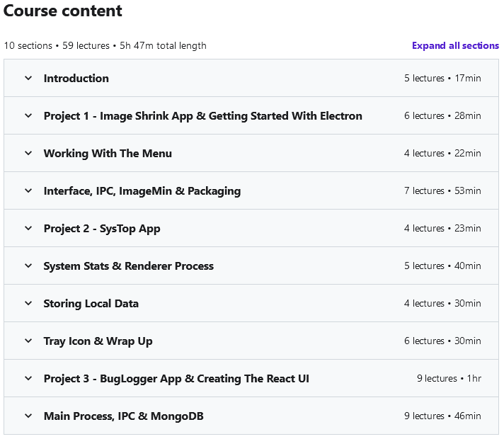Click '6 lectures • 28min' duration text
504x439 pixels.
tap(442, 116)
